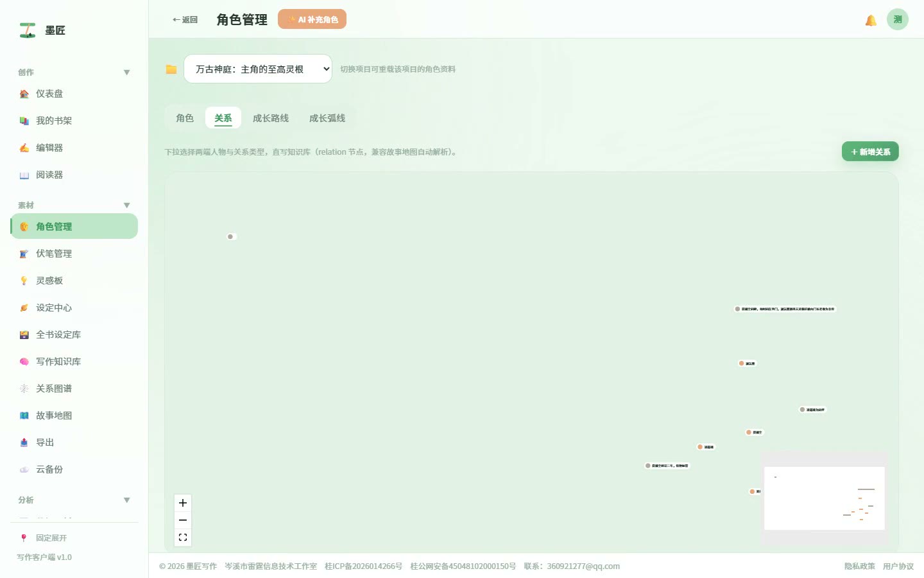Open the 编辑器 sidebar entry

click(x=74, y=148)
